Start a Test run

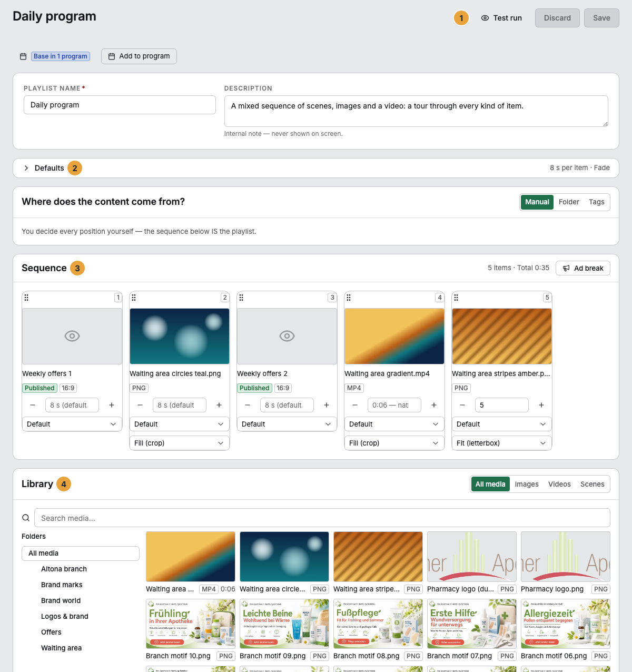[x=501, y=18]
